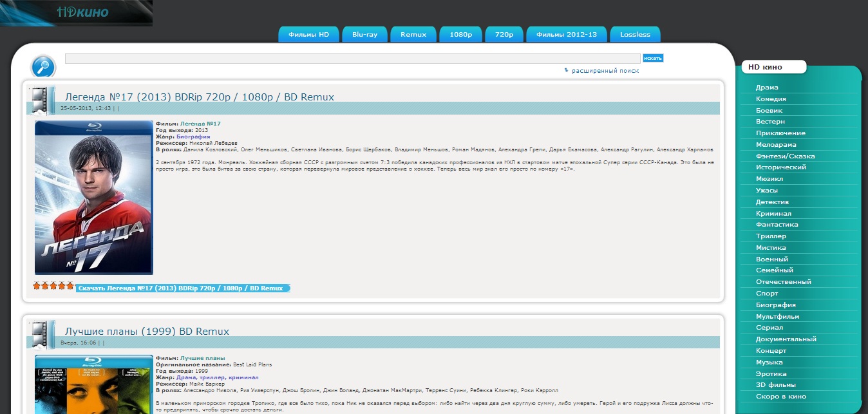The height and width of the screenshot is (414, 868).
Task: Choose Военный from the genre list
Action: pyautogui.click(x=772, y=259)
